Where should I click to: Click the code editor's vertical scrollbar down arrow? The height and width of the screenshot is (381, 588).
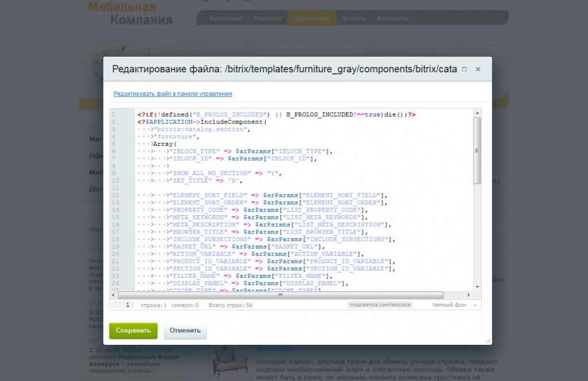[x=477, y=287]
